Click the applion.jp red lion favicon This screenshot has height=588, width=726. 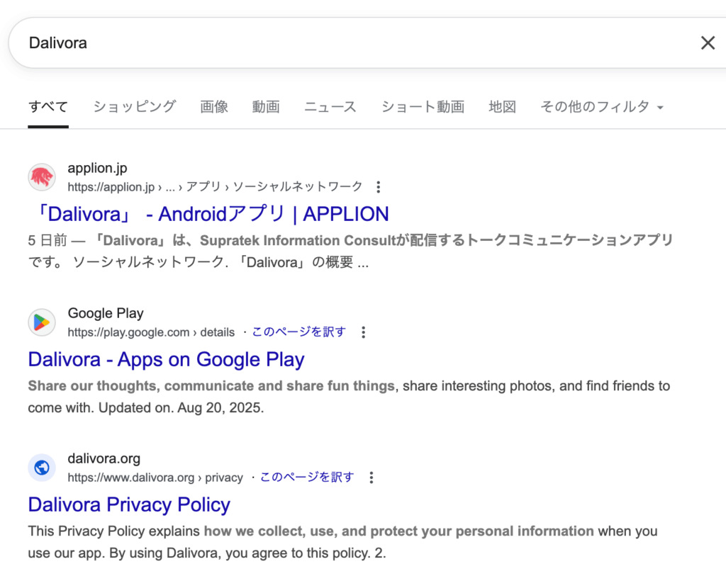[42, 176]
